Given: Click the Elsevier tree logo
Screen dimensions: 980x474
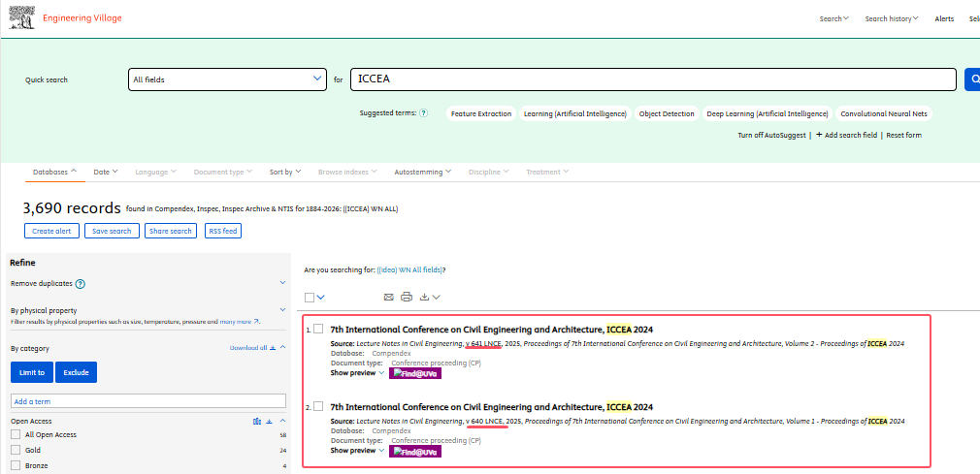Looking at the screenshot, I should coord(22,18).
